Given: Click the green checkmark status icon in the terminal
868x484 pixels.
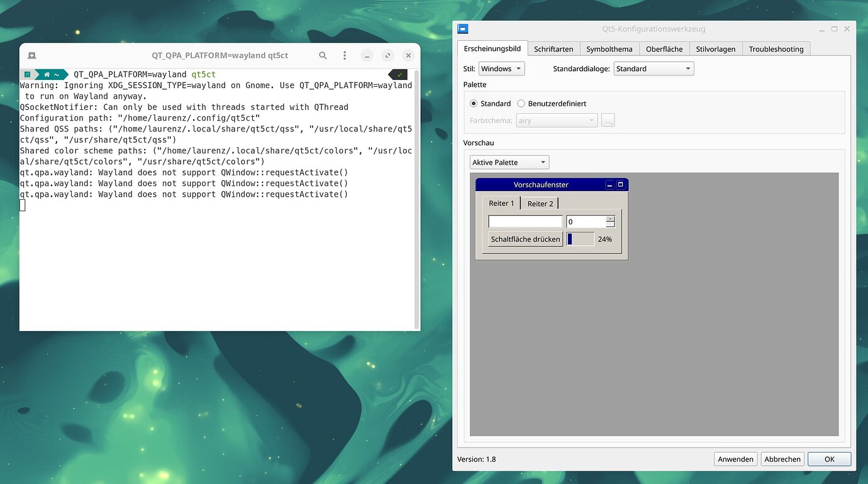Looking at the screenshot, I should (x=398, y=74).
